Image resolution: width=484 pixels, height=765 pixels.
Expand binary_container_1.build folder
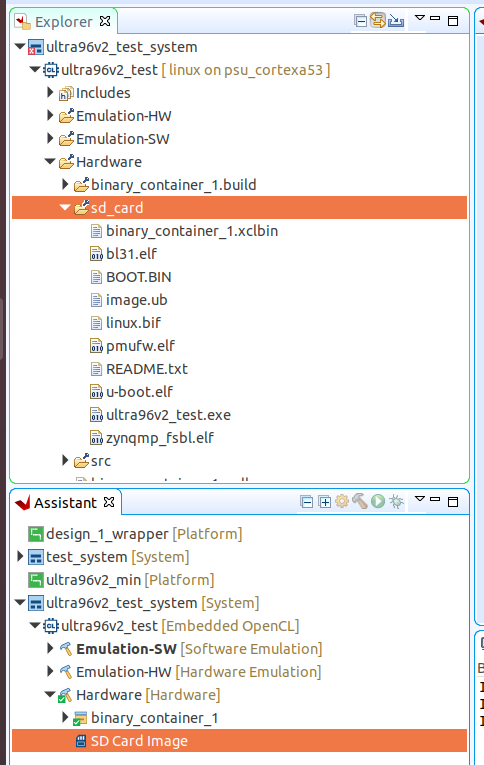pos(65,184)
